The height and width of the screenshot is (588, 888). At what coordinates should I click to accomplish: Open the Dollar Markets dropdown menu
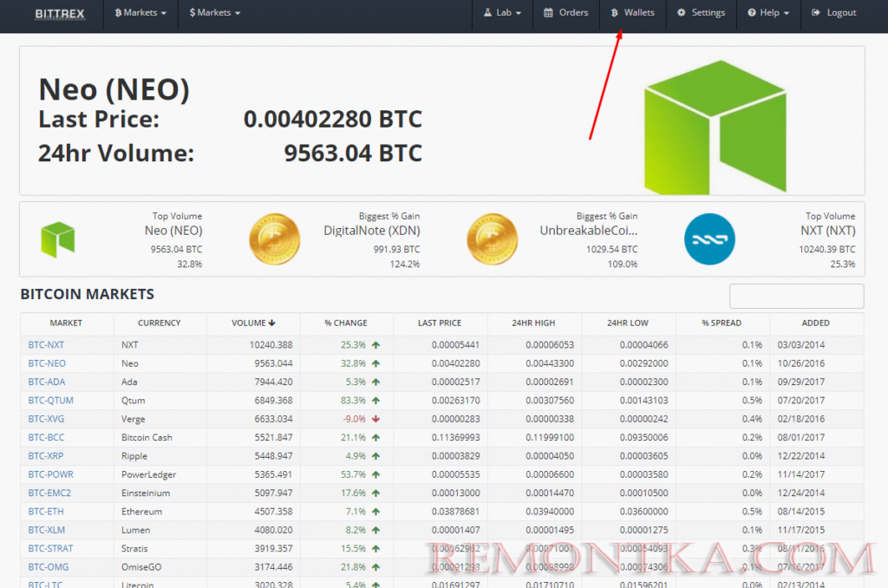(215, 12)
